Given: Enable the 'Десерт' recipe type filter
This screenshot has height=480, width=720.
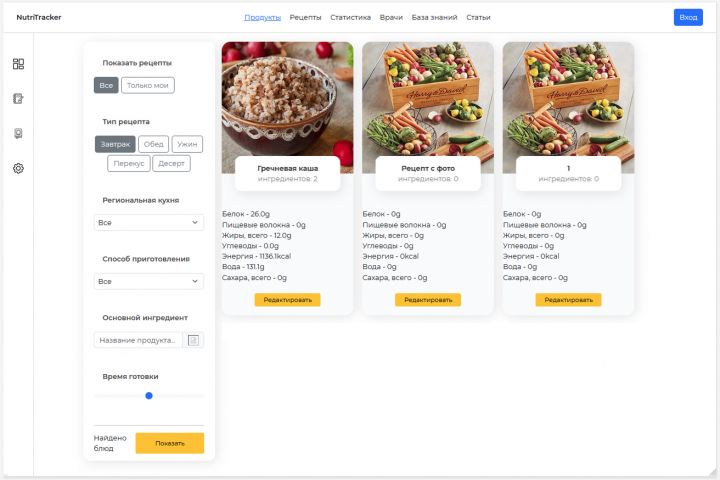Looking at the screenshot, I should [171, 163].
